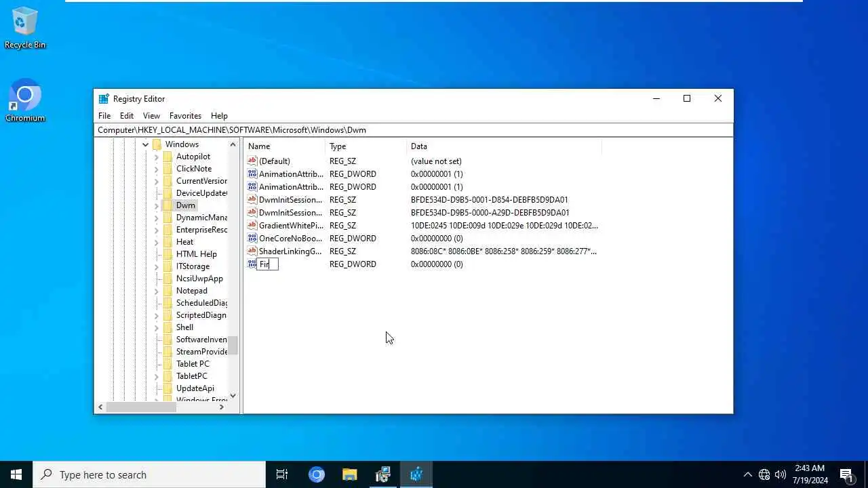Image resolution: width=868 pixels, height=488 pixels.
Task: Open Task View from the taskbar
Action: tap(282, 474)
